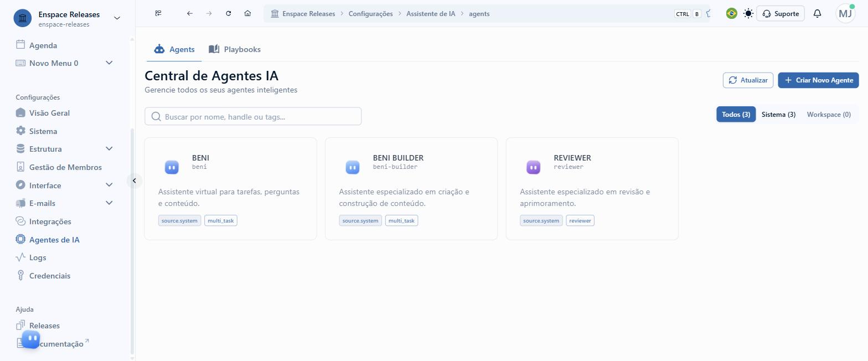Screen dimensions: 868x361
Task: Open Visão Geral settings
Action: (x=43, y=113)
